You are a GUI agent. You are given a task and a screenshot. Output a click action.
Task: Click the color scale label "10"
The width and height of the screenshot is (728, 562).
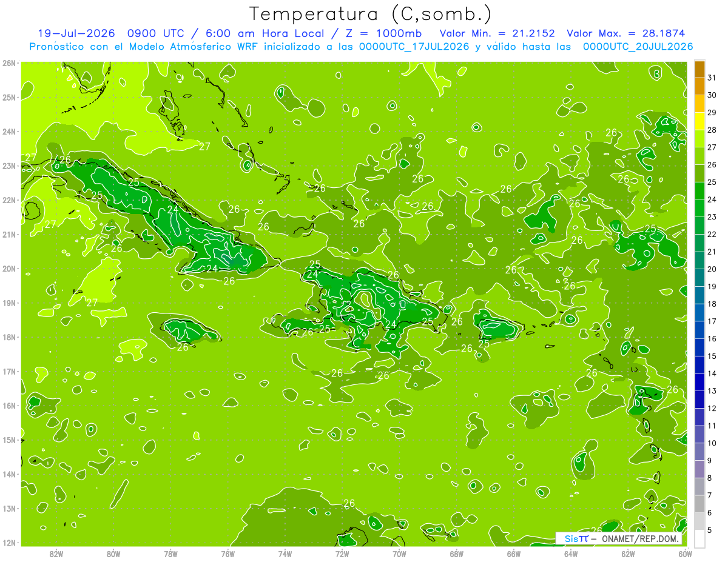(x=712, y=443)
